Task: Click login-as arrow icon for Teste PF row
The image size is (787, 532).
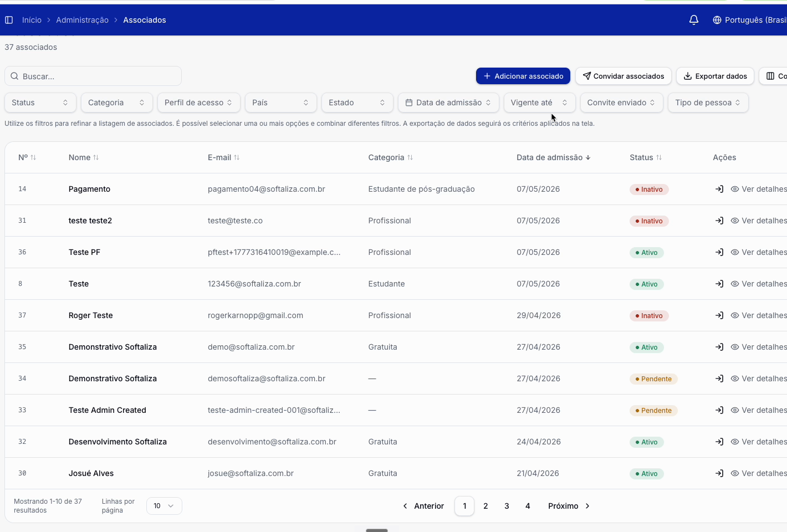Action: click(x=719, y=252)
